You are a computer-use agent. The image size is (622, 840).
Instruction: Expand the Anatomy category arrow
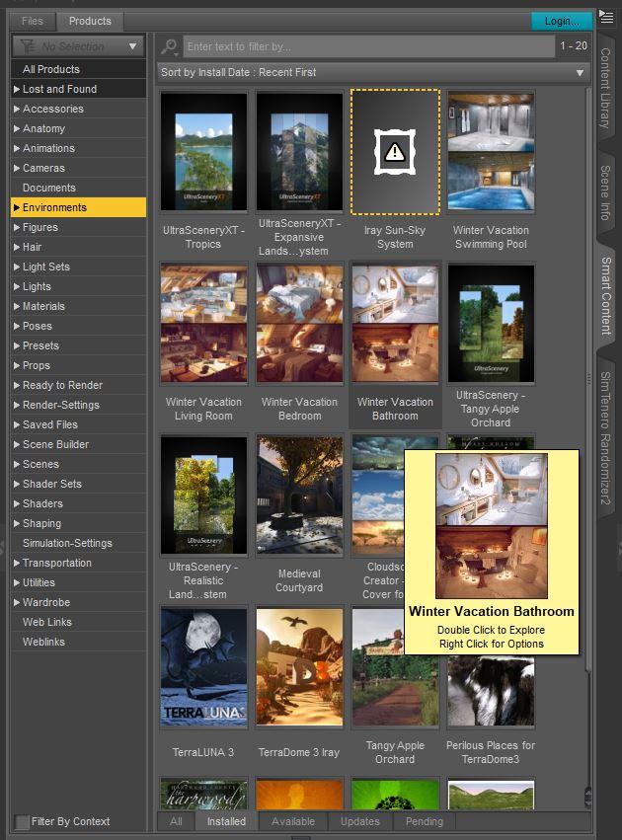click(17, 128)
